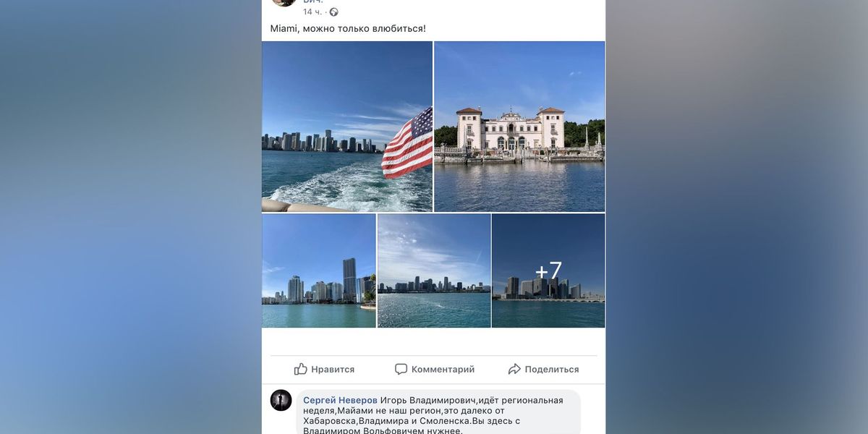Click the speech bubble comment icon

point(401,369)
